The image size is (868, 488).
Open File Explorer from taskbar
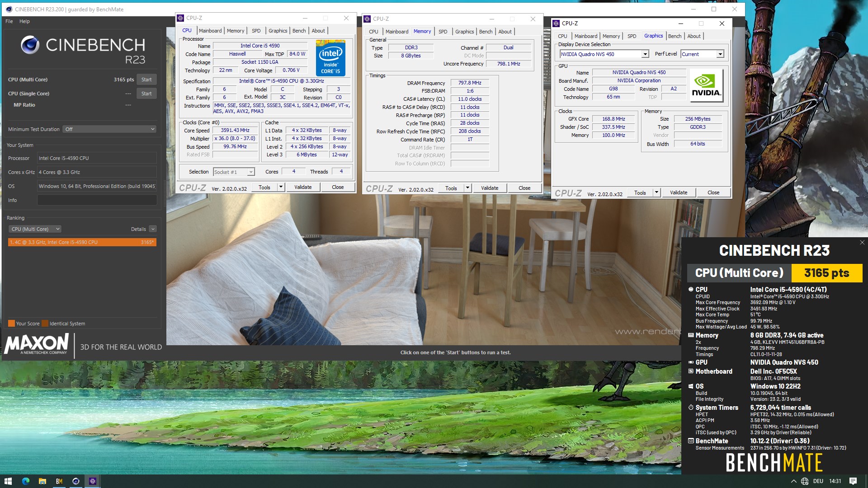point(42,481)
